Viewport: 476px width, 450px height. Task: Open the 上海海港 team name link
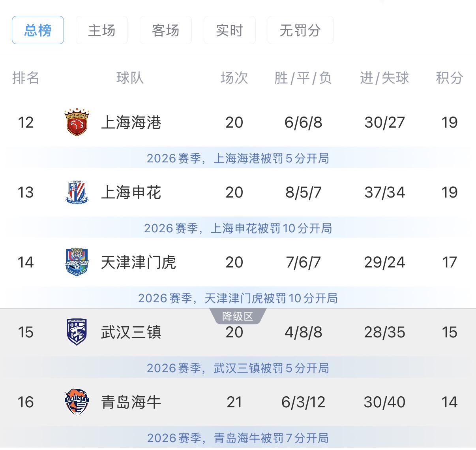pos(131,122)
